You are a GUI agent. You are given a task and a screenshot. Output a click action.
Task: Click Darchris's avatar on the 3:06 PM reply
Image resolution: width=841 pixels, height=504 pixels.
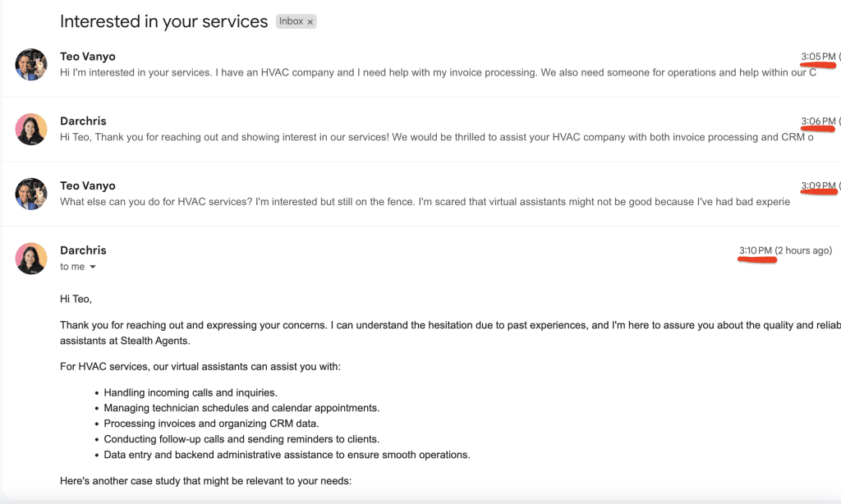[31, 129]
